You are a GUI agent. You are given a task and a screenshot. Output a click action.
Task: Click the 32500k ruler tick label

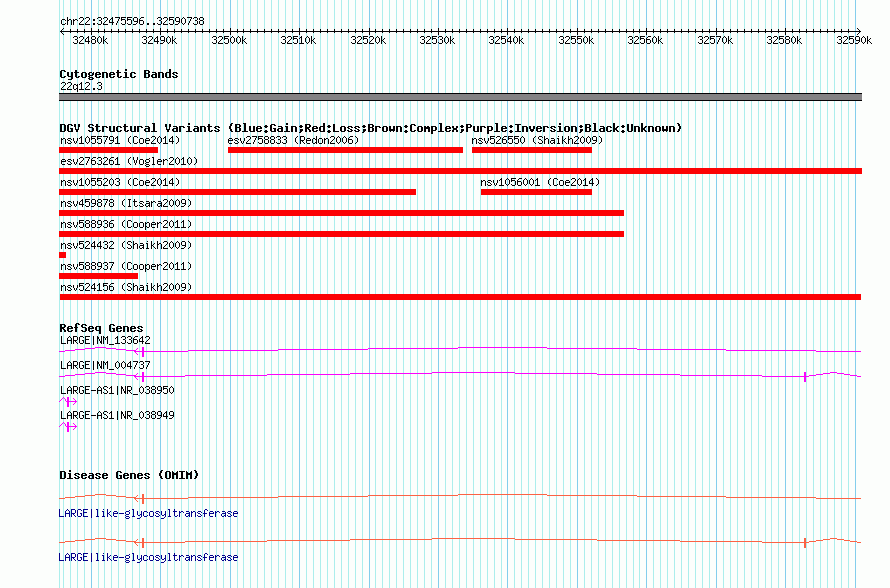(x=229, y=40)
